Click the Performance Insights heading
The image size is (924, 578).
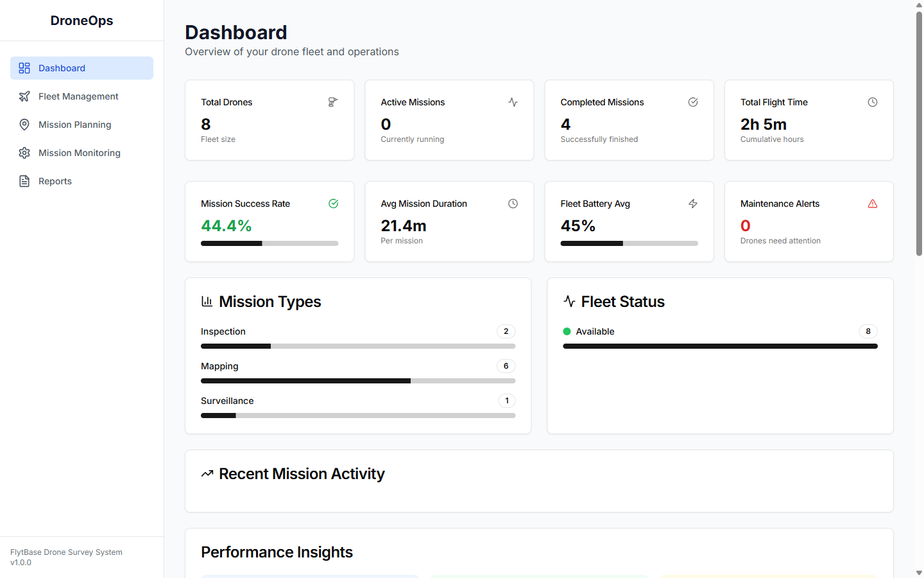coord(277,552)
